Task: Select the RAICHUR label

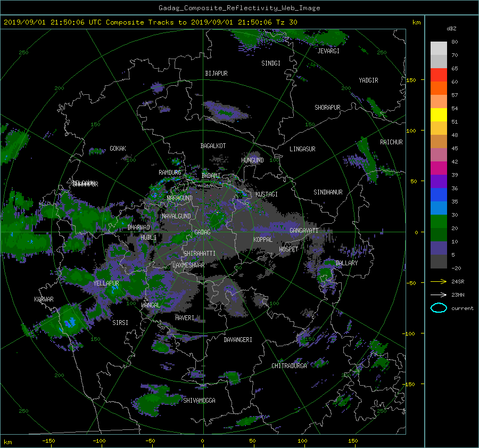Action: [391, 142]
